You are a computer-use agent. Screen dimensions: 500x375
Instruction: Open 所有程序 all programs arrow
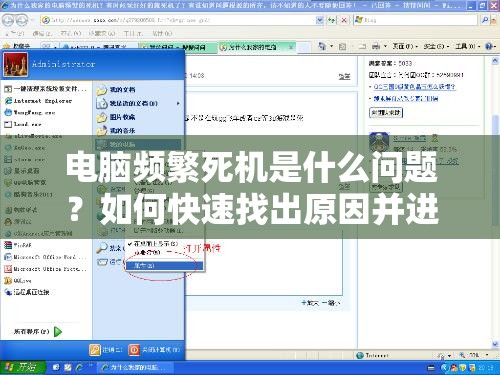pyautogui.click(x=58, y=332)
